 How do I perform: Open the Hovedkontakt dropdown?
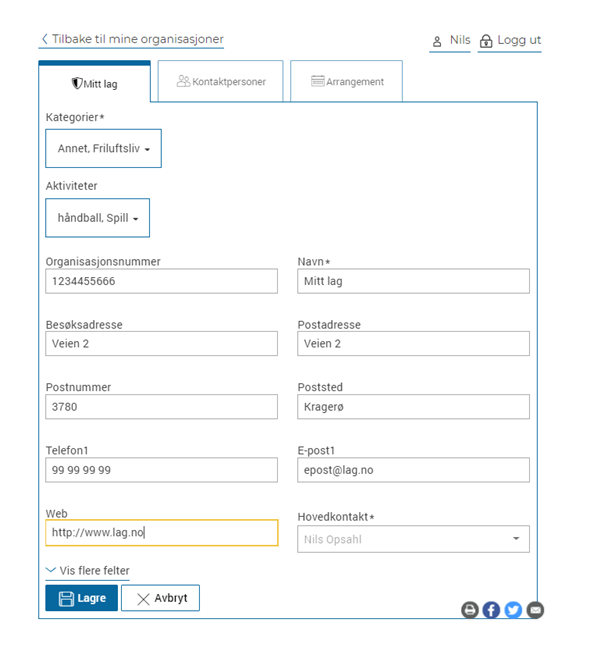[x=413, y=539]
